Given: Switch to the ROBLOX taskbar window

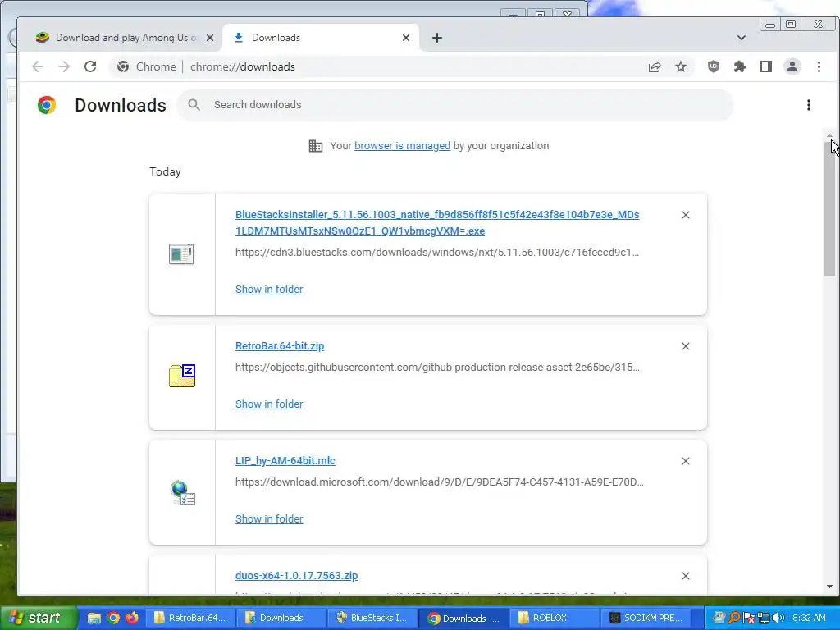Looking at the screenshot, I should tap(554, 618).
